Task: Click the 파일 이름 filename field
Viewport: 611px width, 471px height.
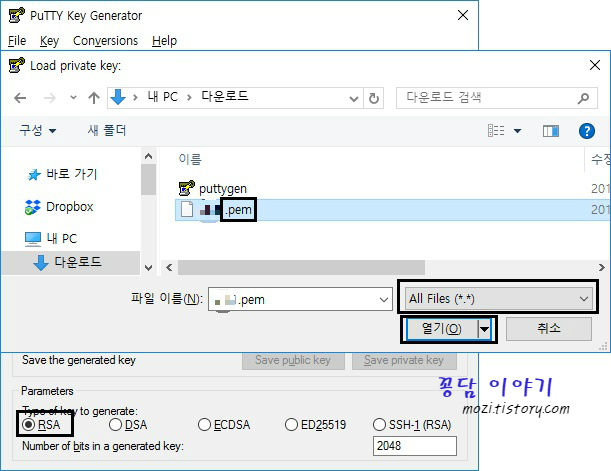Action: pyautogui.click(x=300, y=299)
